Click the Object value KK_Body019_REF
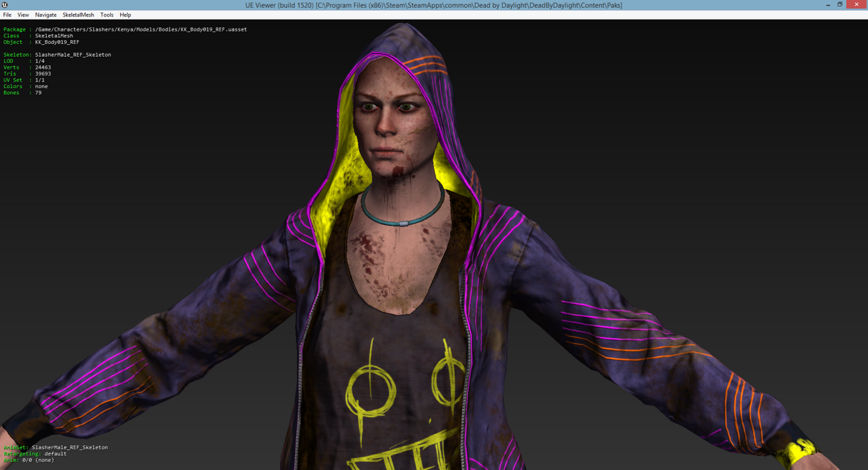 point(57,42)
